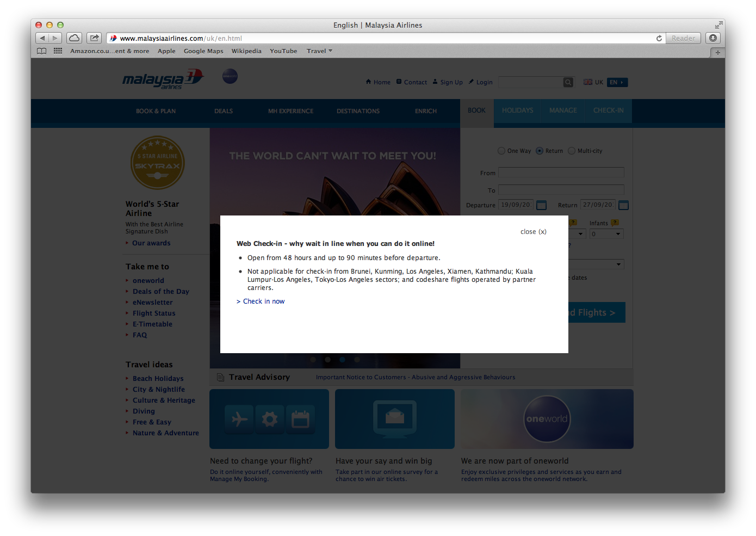Click the Malaysia Airlines logo
Screen dimensions: 756x536
(163, 79)
